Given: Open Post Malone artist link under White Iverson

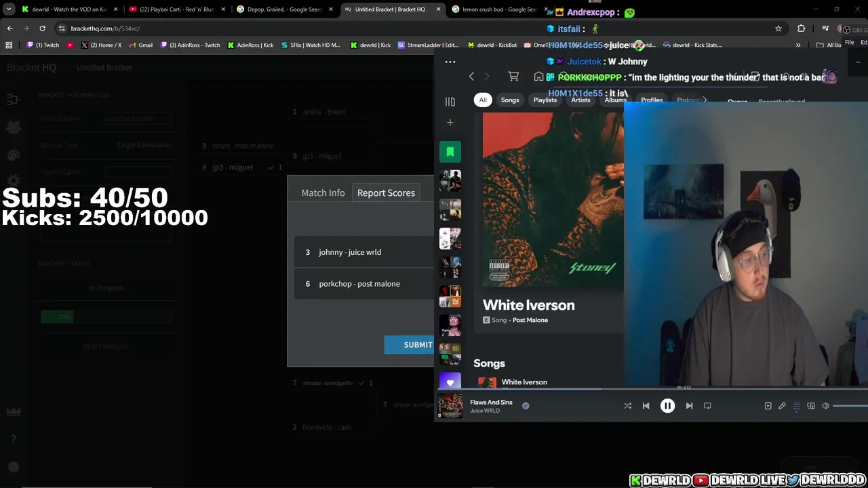Looking at the screenshot, I should point(530,320).
